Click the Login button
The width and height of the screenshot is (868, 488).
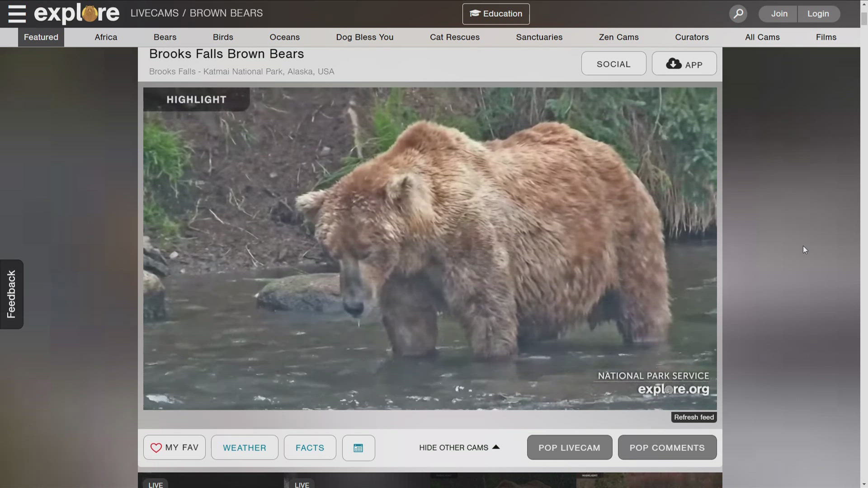(818, 14)
